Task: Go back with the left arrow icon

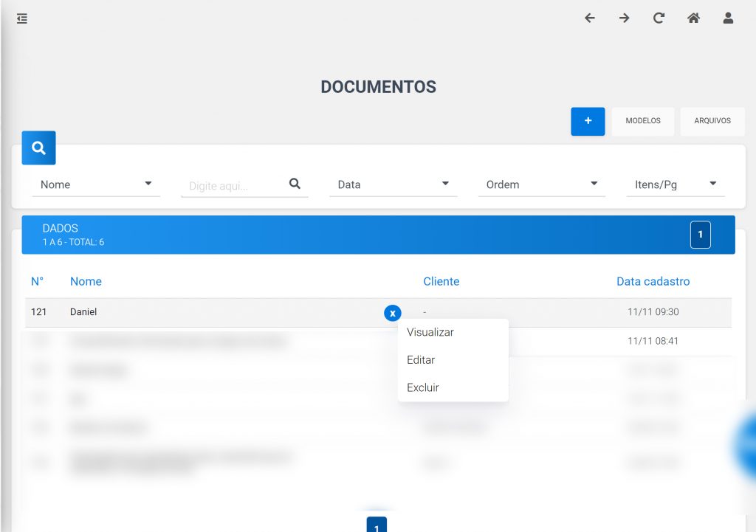Action: 590,18
